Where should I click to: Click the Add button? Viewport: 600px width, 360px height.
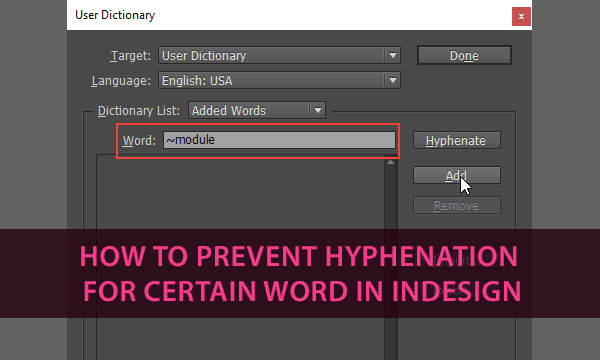click(x=457, y=175)
